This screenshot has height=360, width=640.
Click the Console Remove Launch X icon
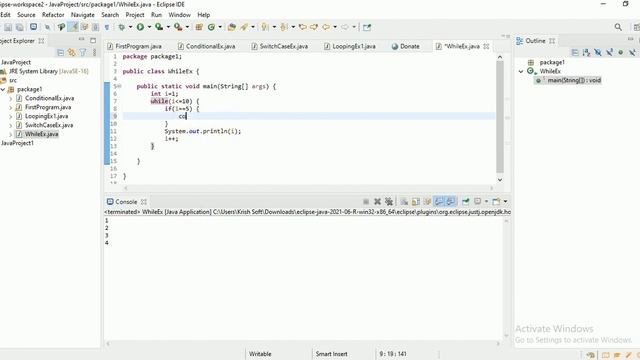tap(378, 202)
